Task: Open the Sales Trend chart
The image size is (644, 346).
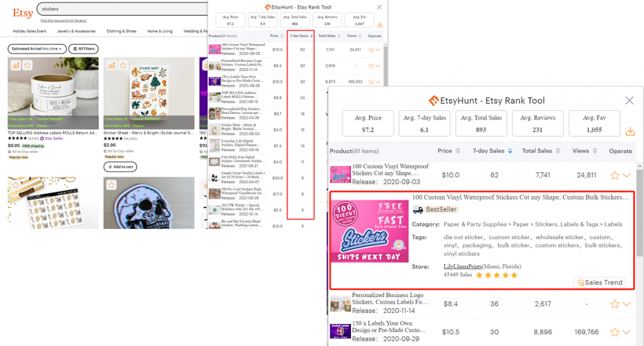Action: (x=599, y=282)
